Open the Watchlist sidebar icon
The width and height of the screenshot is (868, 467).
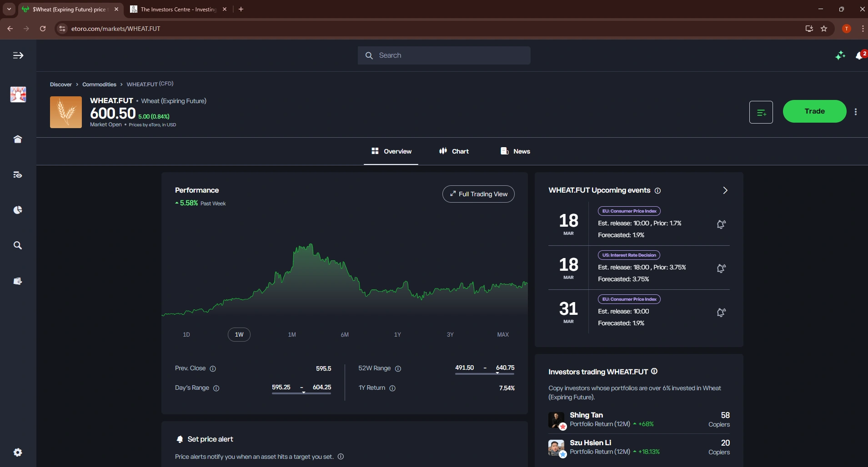click(18, 174)
